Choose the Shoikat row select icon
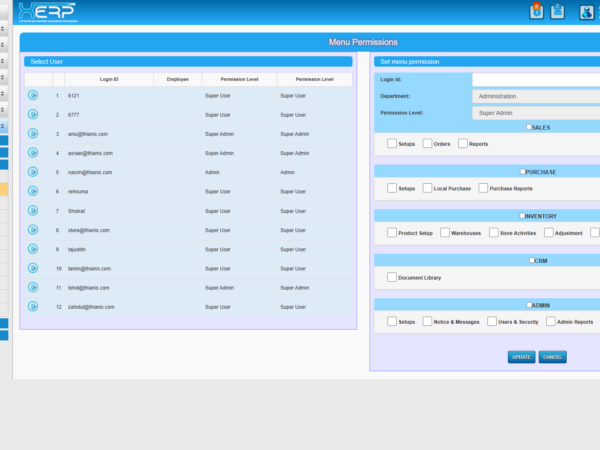Image resolution: width=600 pixels, height=450 pixels. coord(33,210)
